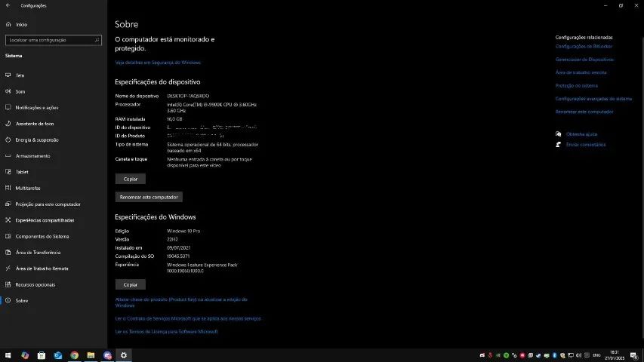Open Copilot from the taskbar
The height and width of the screenshot is (362, 644).
tap(25, 355)
